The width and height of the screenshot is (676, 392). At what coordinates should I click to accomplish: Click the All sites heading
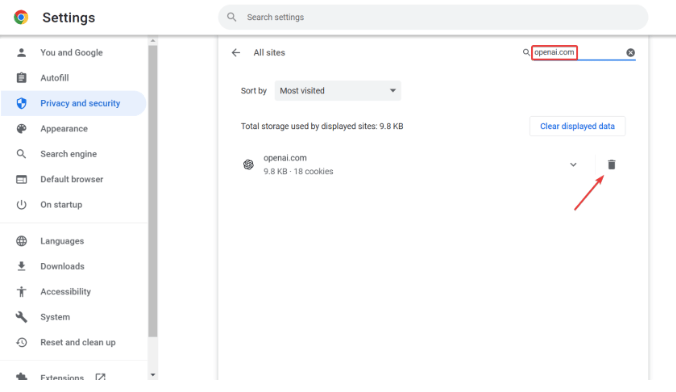click(269, 53)
